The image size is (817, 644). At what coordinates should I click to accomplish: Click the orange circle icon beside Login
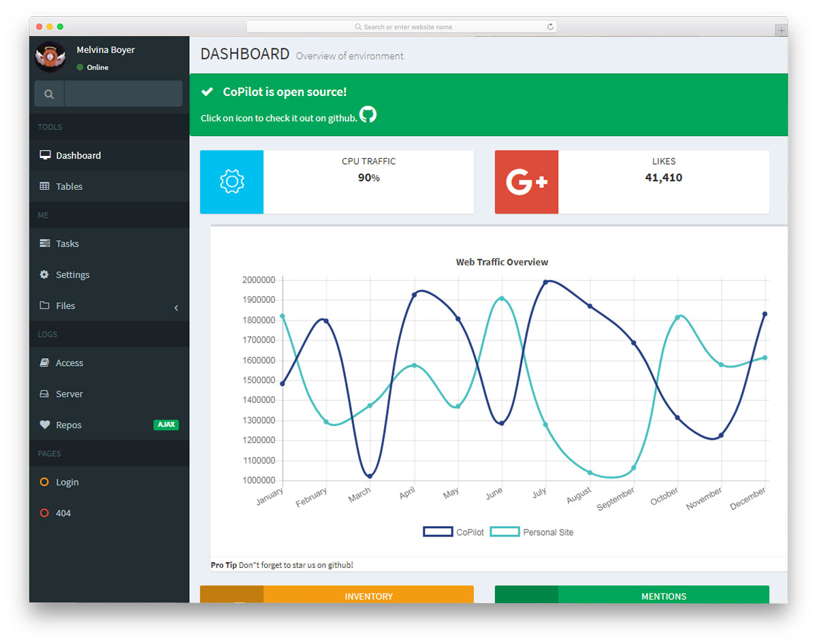tap(45, 482)
